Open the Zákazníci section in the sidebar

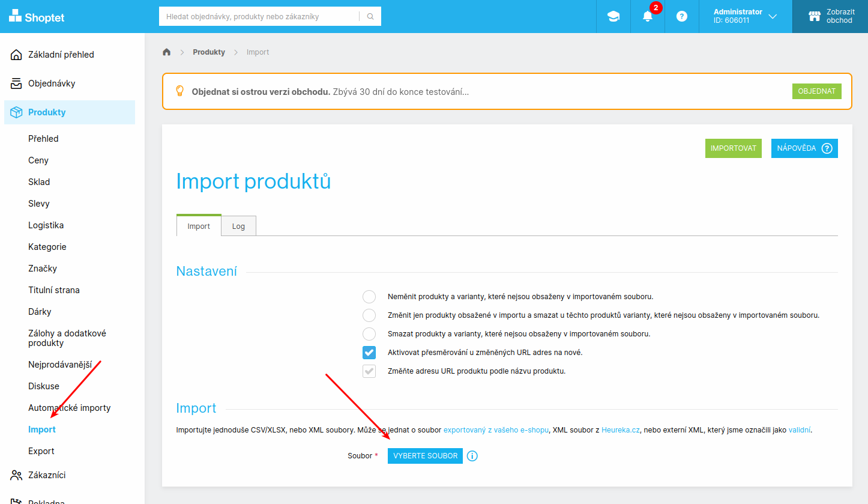pos(47,475)
